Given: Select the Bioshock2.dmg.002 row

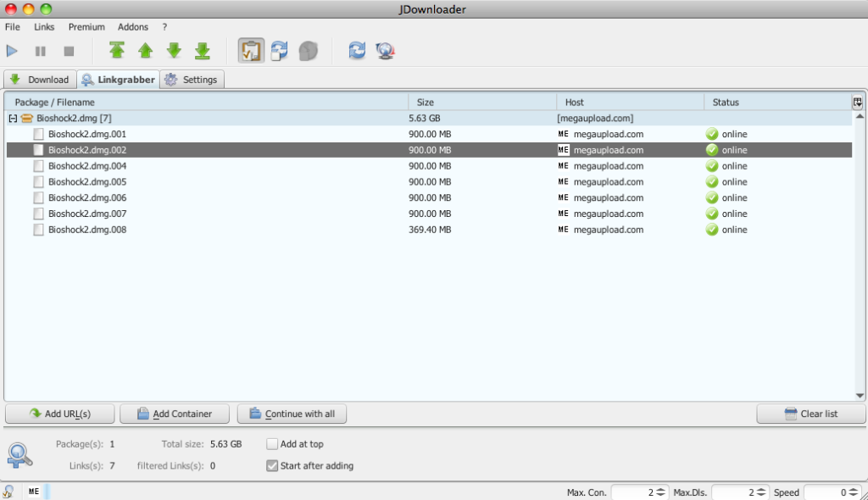Looking at the screenshot, I should point(429,150).
